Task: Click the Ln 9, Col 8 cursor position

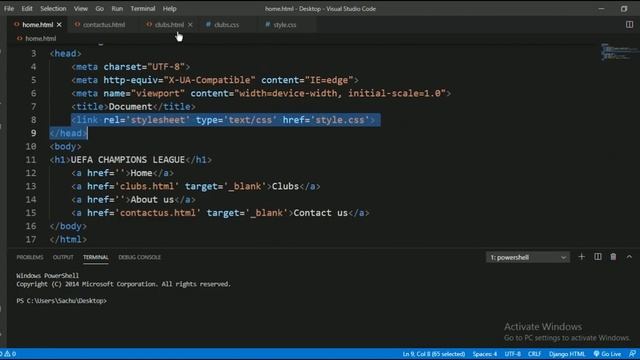Action: tap(433, 354)
